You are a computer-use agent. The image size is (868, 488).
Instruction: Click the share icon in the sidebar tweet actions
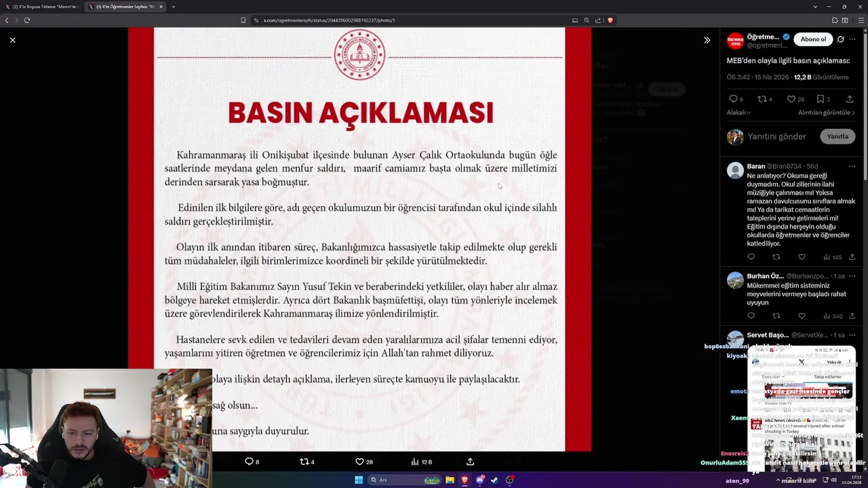coord(850,99)
